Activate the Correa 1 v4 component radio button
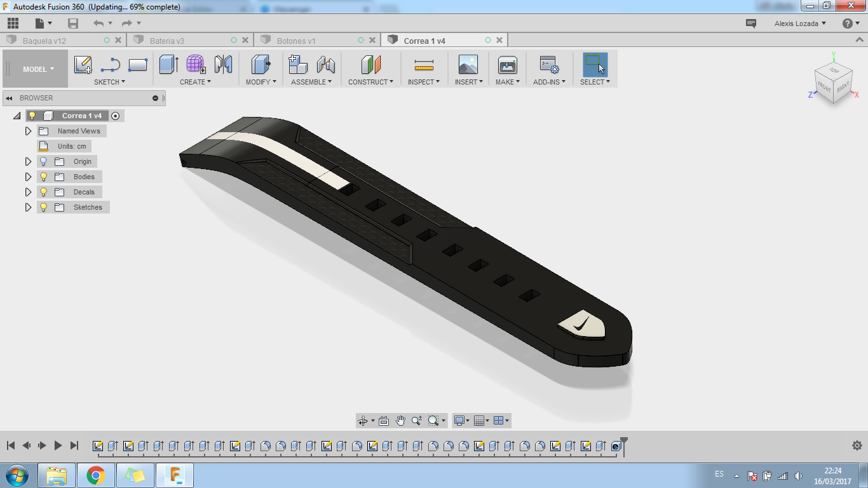This screenshot has width=868, height=488. pyautogui.click(x=115, y=116)
